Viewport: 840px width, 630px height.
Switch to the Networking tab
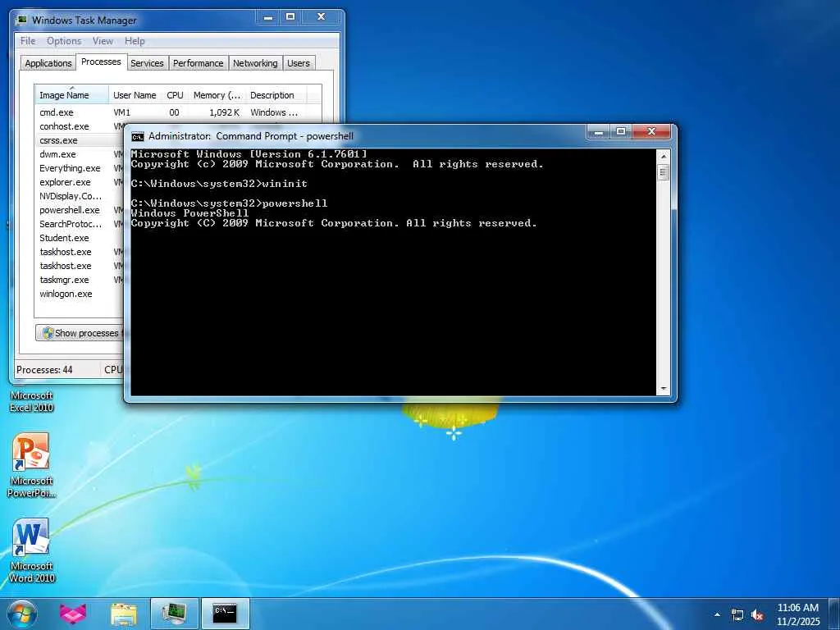pyautogui.click(x=255, y=63)
